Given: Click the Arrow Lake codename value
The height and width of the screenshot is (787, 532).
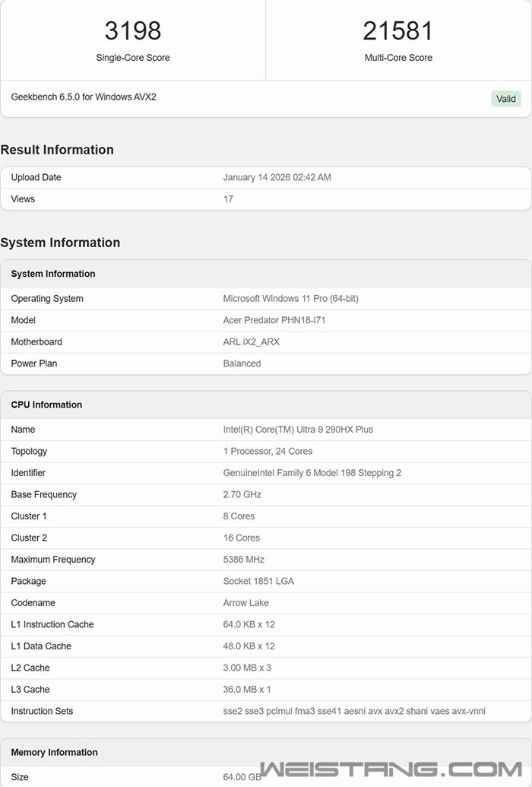Looking at the screenshot, I should [x=246, y=603].
